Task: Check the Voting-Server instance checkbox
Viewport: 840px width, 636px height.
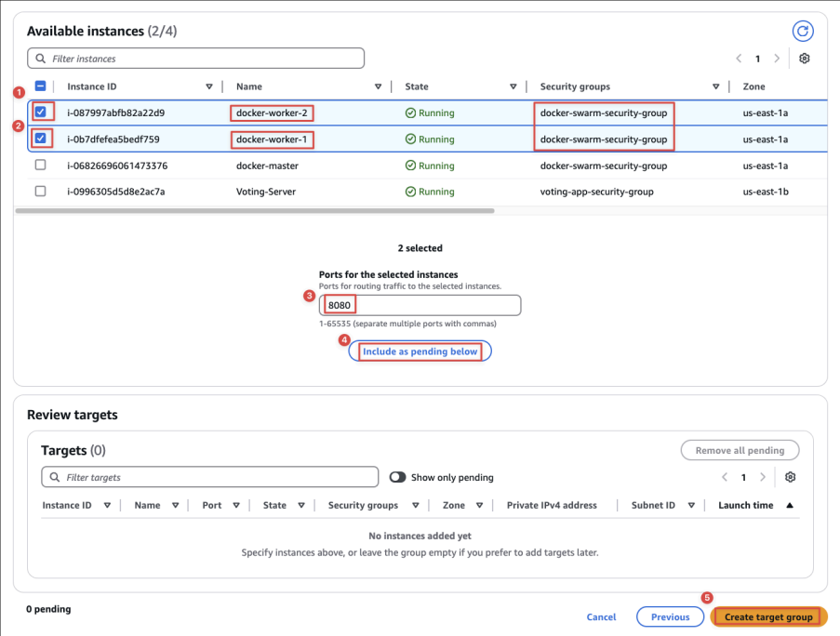Action: click(x=40, y=192)
